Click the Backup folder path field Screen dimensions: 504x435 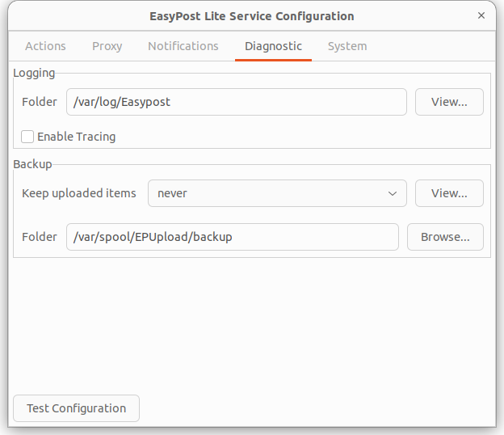point(233,237)
